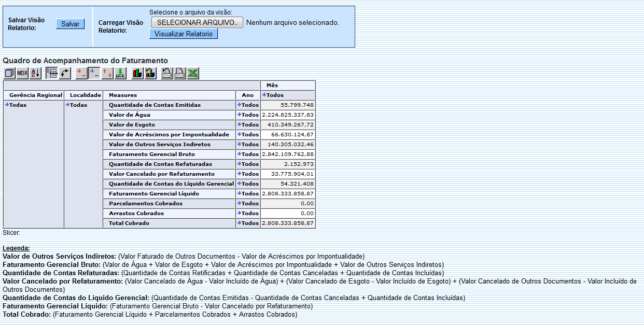Open the drill-through table view
The image size is (644, 325).
pos(120,73)
